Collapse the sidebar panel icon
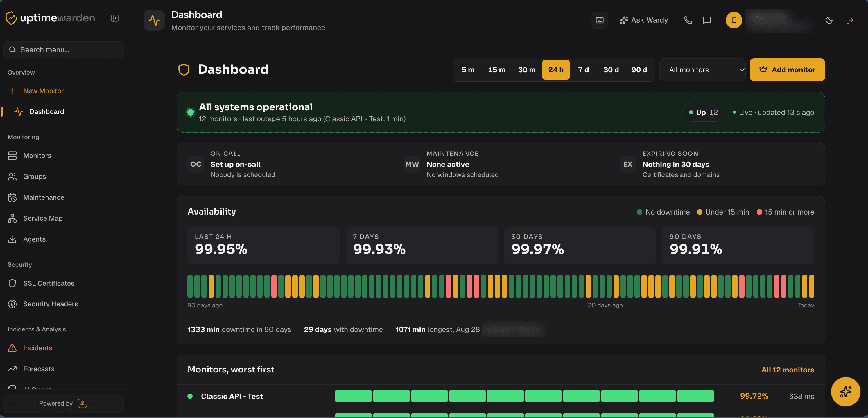Screen dimensions: 868x418 [114, 18]
